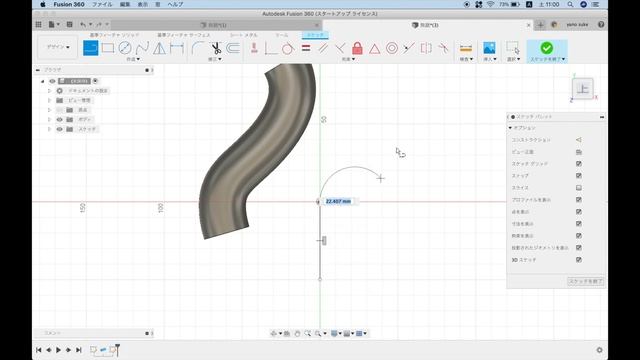640x360 pixels.
Task: Open the Constraints dropdown
Action: (348, 59)
